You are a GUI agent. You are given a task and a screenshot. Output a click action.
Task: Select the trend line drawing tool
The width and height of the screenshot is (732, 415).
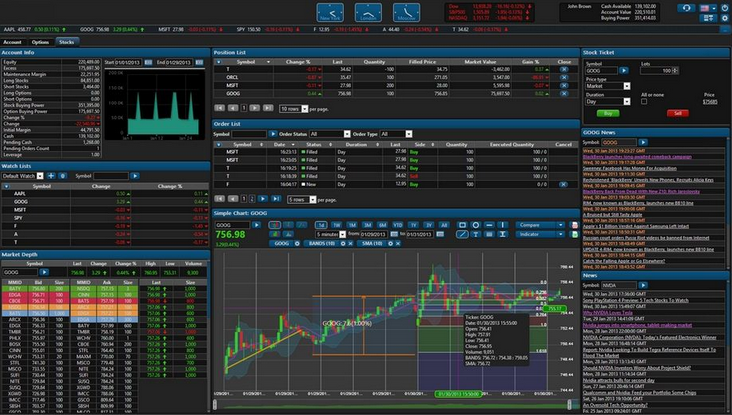click(x=462, y=234)
